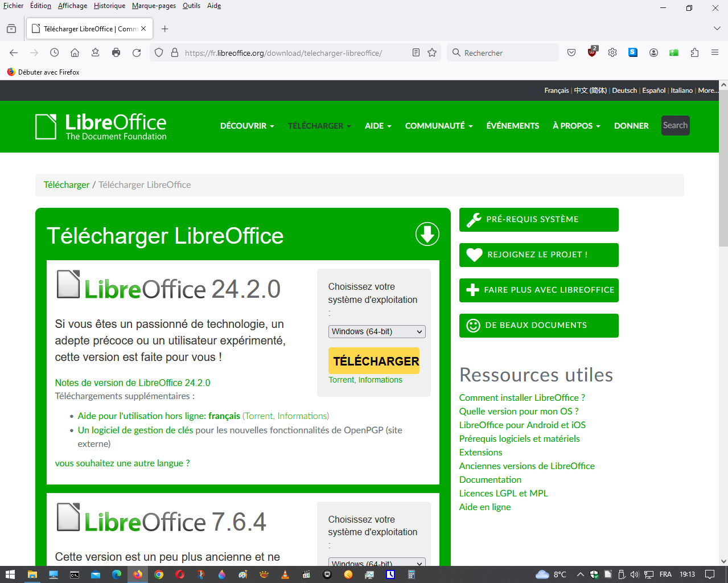Open the Windows notification center icon
Image resolution: width=728 pixels, height=583 pixels.
[x=710, y=574]
